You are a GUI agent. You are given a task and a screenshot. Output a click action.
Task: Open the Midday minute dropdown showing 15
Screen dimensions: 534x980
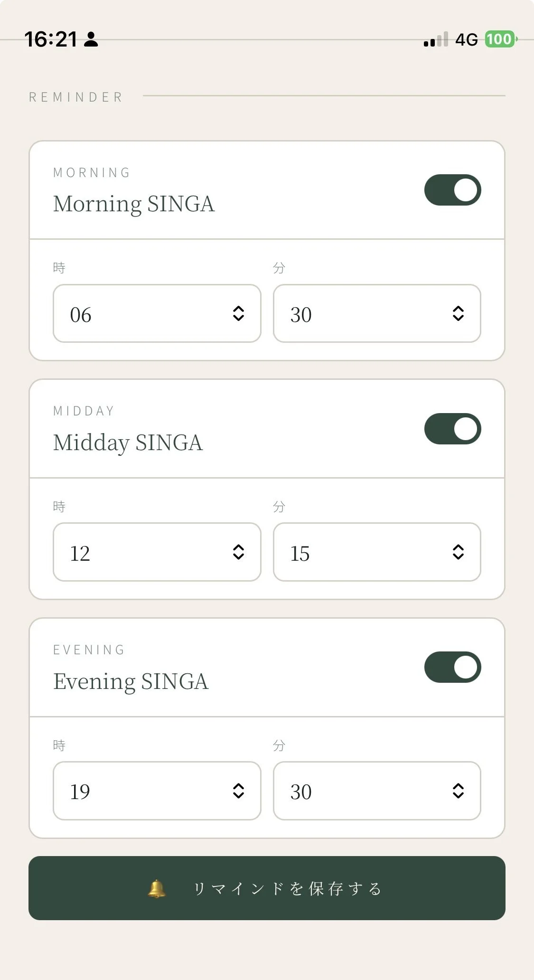point(377,552)
